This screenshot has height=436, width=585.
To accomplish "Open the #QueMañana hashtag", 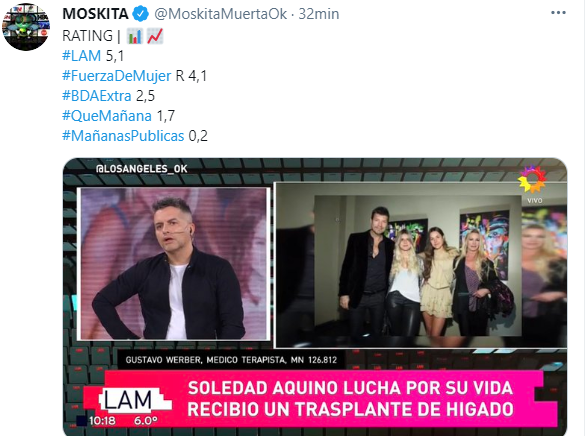I will tap(107, 116).
